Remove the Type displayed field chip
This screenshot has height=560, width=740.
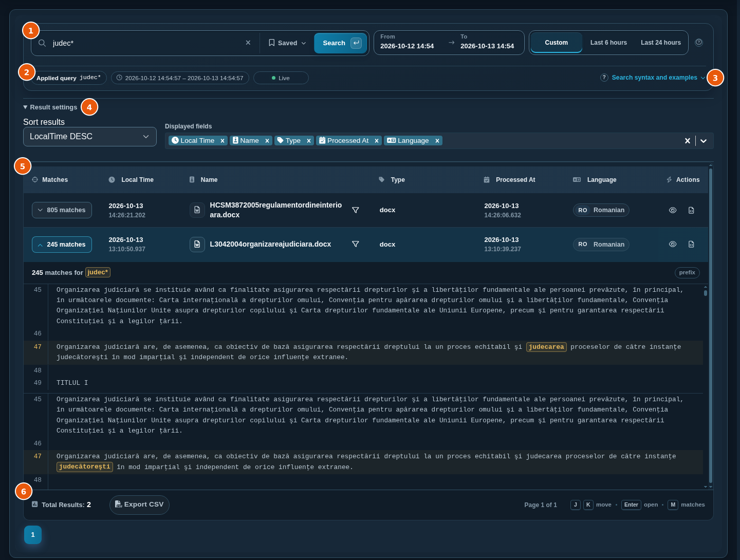point(309,141)
